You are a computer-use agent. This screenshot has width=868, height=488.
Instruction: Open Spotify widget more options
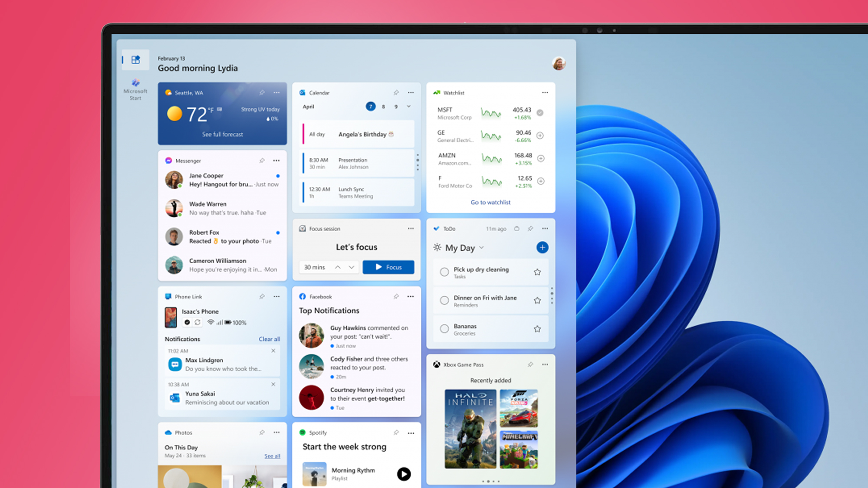point(411,433)
